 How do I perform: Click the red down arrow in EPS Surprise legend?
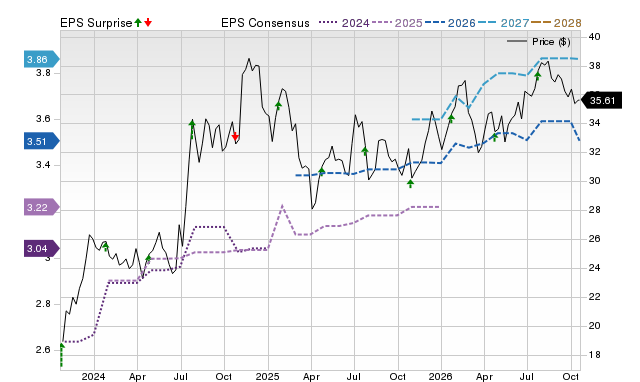point(148,22)
